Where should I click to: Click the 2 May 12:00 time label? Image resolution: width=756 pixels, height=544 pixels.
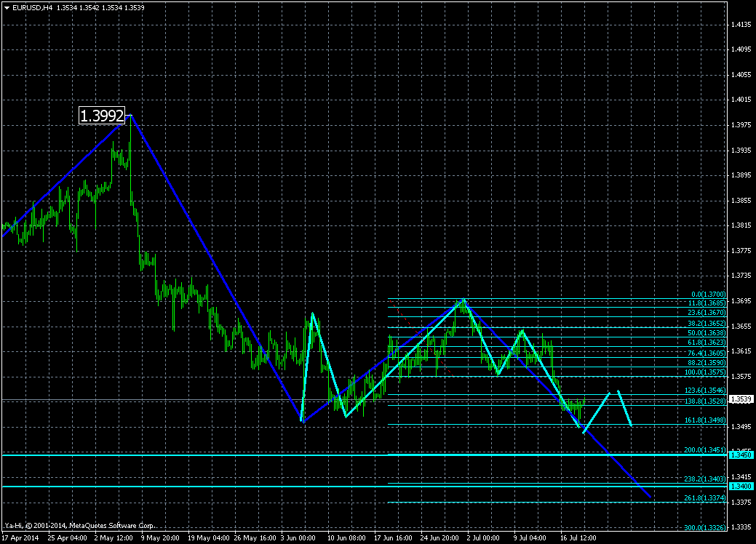114,537
